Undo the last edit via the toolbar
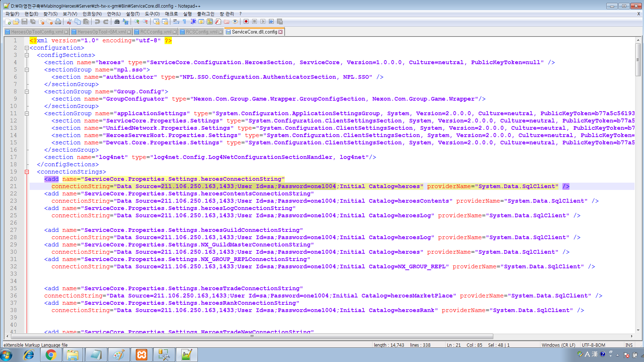This screenshot has height=362, width=644. pos(97,22)
